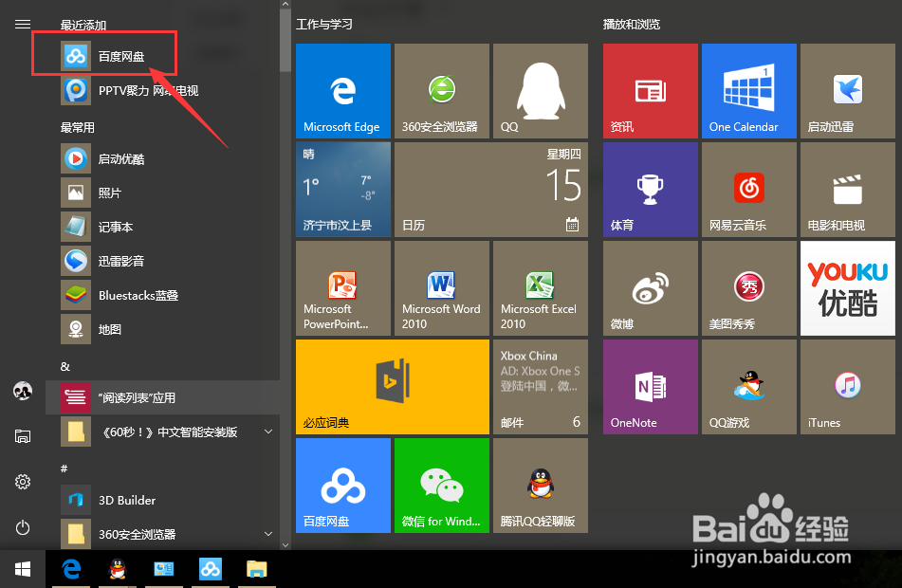The image size is (902, 588).
Task: Open 百度网盘 in the recently added list
Action: click(x=163, y=56)
